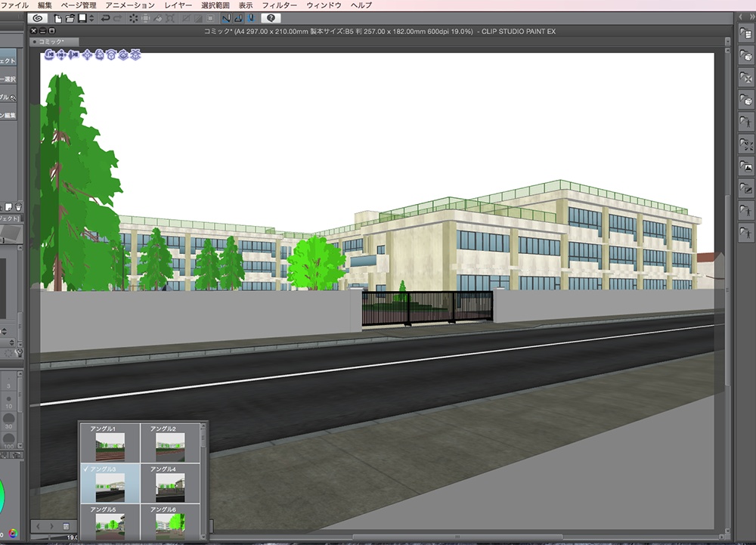
Task: Open CLIP STUDIO launcher icon in command bar
Action: 37,18
